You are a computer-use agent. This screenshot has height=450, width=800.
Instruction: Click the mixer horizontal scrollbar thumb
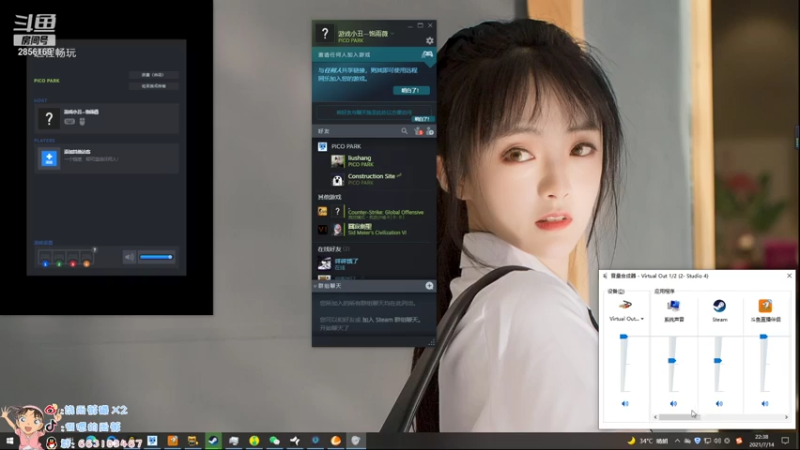(x=680, y=417)
